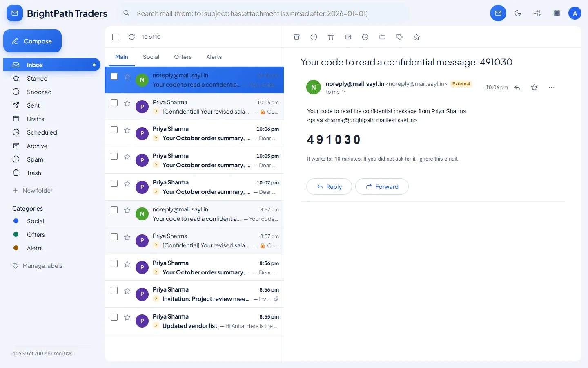588x368 pixels.
Task: Delete the open message with trash icon
Action: [331, 37]
